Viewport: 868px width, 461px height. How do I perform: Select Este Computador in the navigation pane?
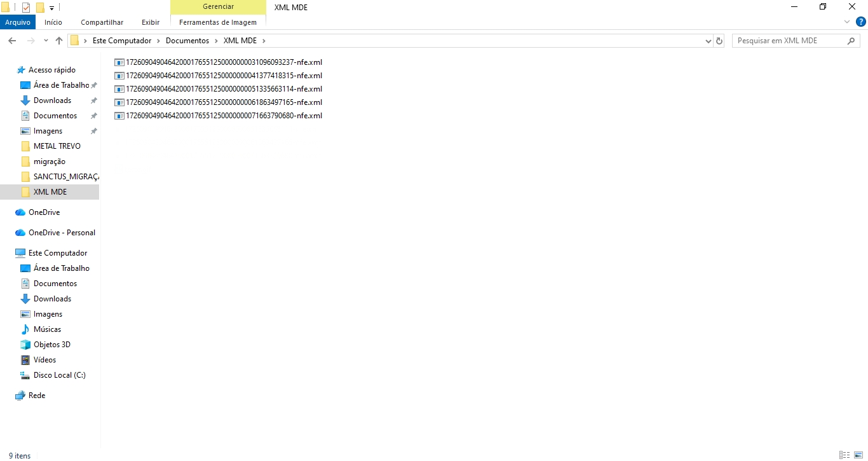[58, 253]
